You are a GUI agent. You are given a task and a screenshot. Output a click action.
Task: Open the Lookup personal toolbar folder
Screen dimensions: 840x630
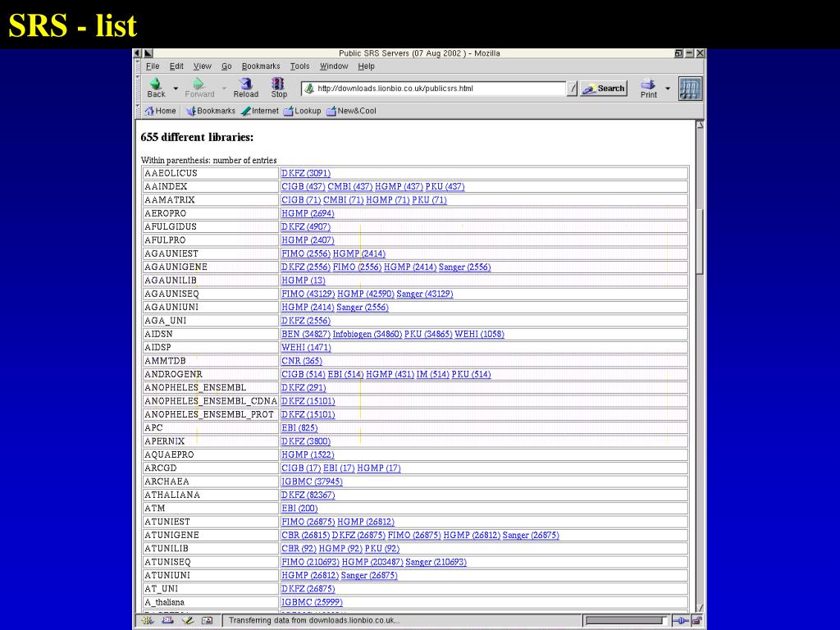point(302,111)
